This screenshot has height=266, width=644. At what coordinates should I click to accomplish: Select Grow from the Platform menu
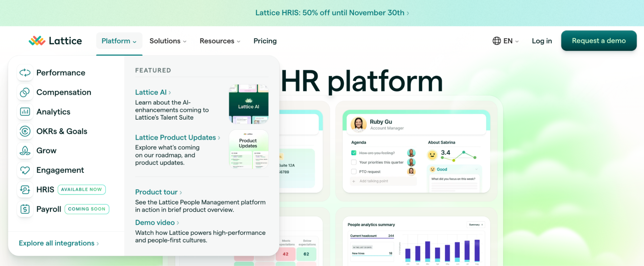coord(46,151)
